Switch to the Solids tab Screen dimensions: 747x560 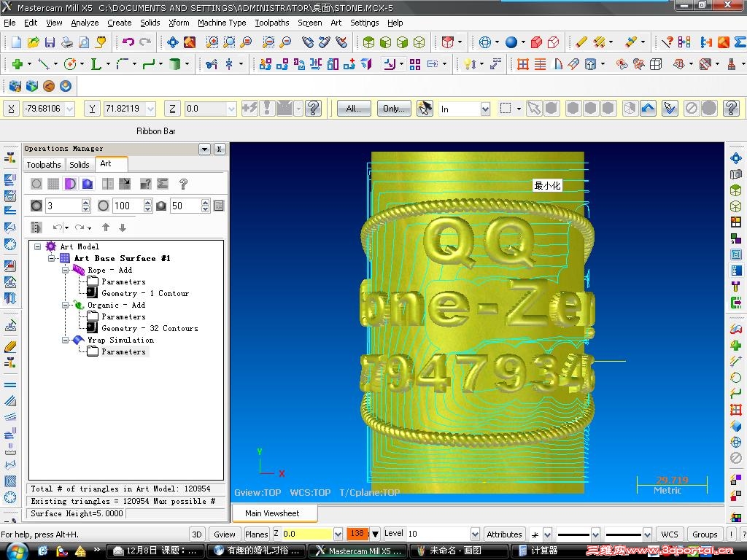(79, 164)
